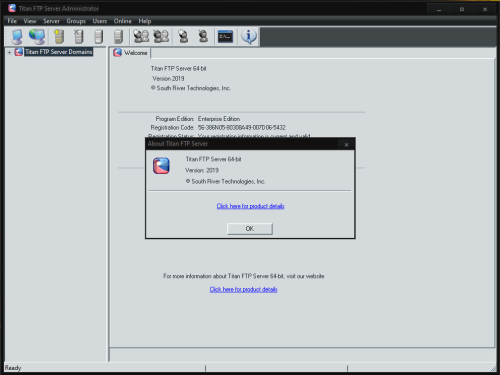
Task: Open the Users menu
Action: coord(100,21)
